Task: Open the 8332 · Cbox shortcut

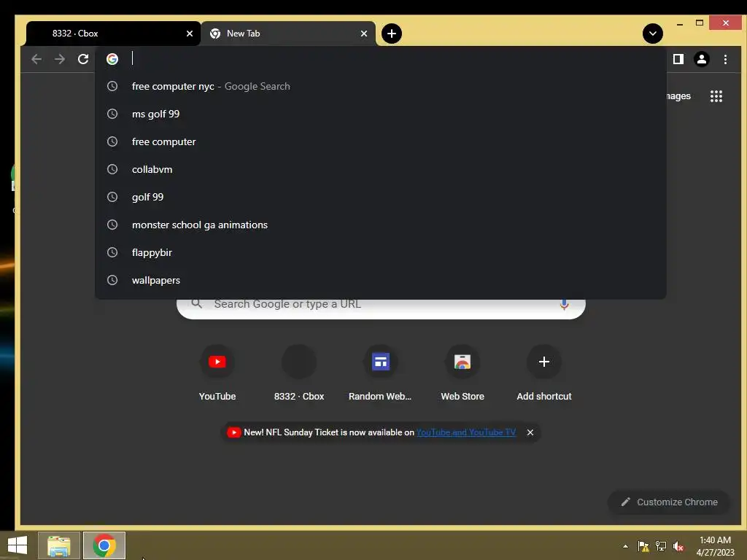Action: pyautogui.click(x=298, y=373)
